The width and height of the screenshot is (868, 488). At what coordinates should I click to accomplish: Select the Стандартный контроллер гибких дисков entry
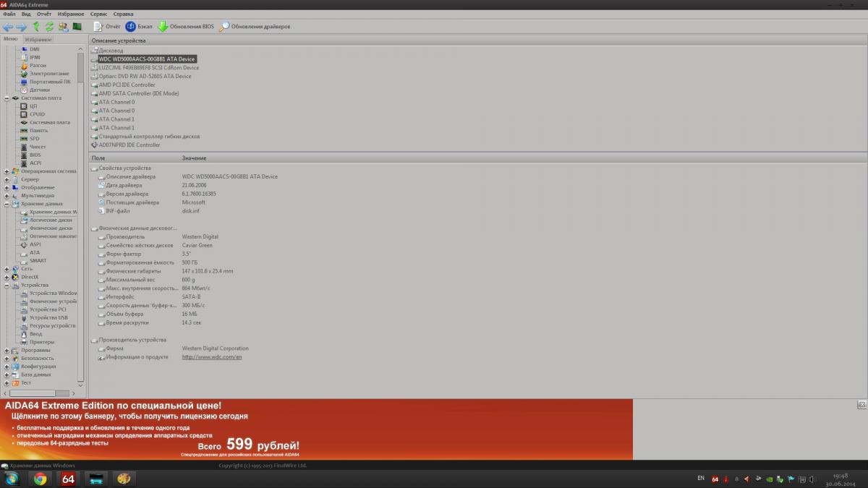(149, 136)
